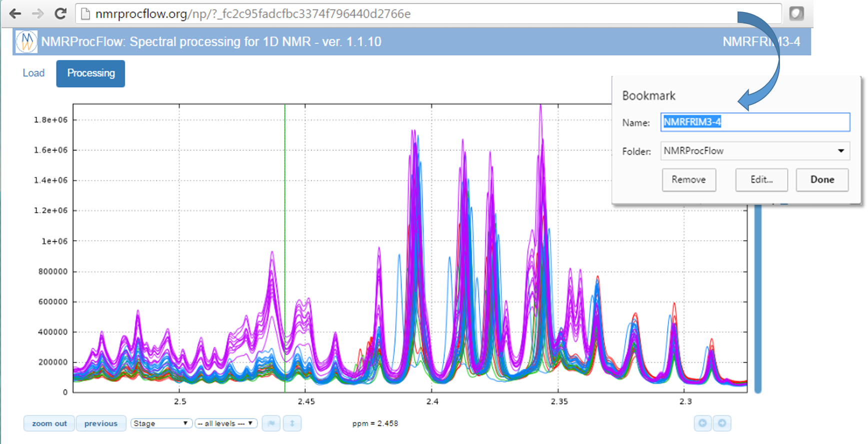Click y-axis label 1.8e+06
The image size is (868, 444).
tap(50, 120)
